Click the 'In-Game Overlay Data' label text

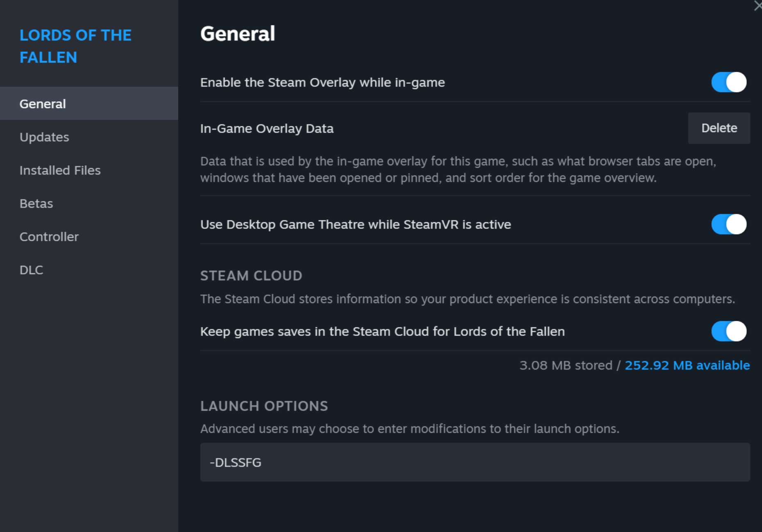(x=267, y=129)
